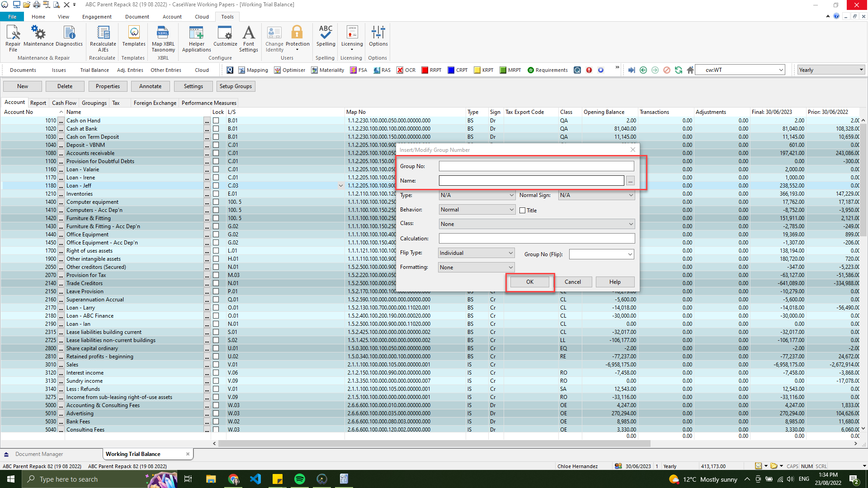Open the Options tool in ribbon

[x=378, y=36]
